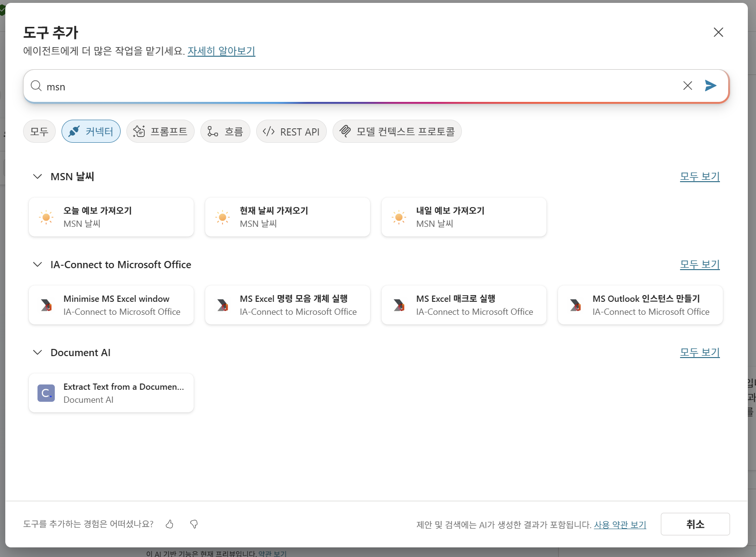Screen dimensions: 756x557
Task: Select the REST API filter tab
Action: point(291,132)
